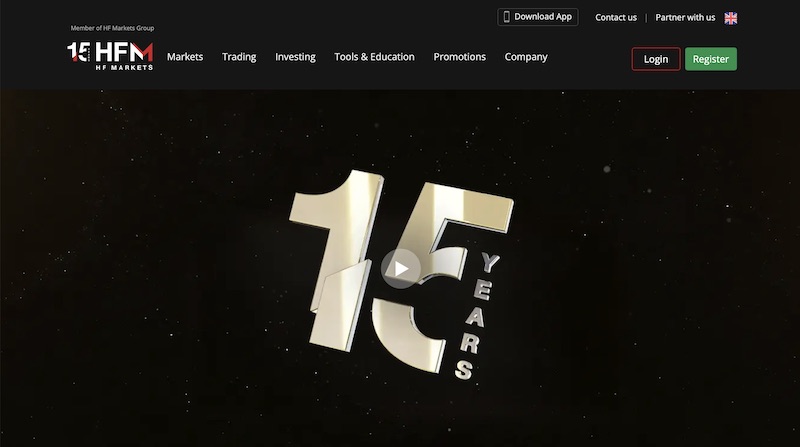Expand the Company menu
The image size is (800, 447).
[x=526, y=57]
